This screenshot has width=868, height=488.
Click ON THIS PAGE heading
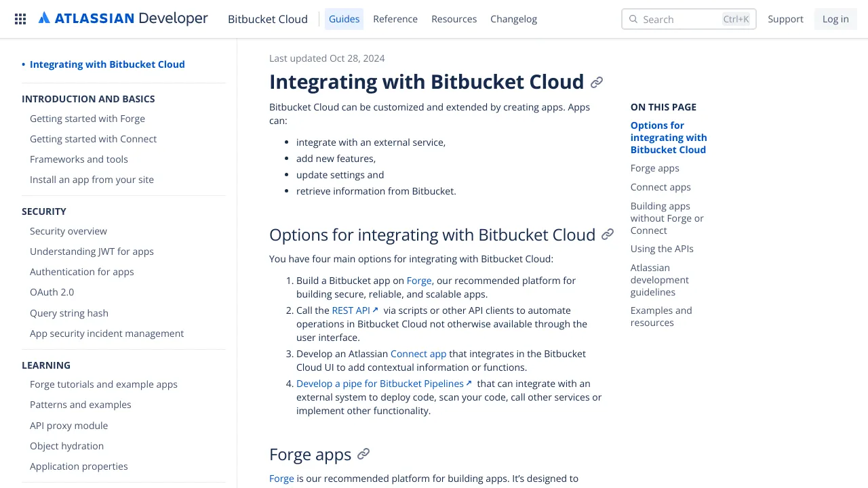[663, 107]
